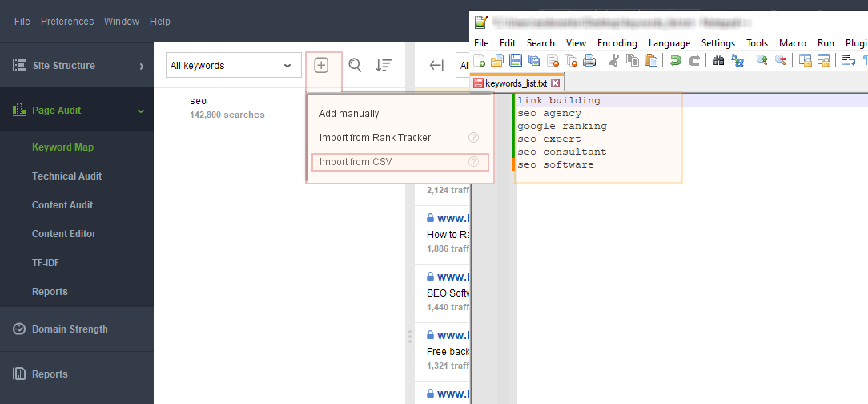This screenshot has height=404, width=868.
Task: Click help icon beside Import from Rank Tracker
Action: (473, 137)
